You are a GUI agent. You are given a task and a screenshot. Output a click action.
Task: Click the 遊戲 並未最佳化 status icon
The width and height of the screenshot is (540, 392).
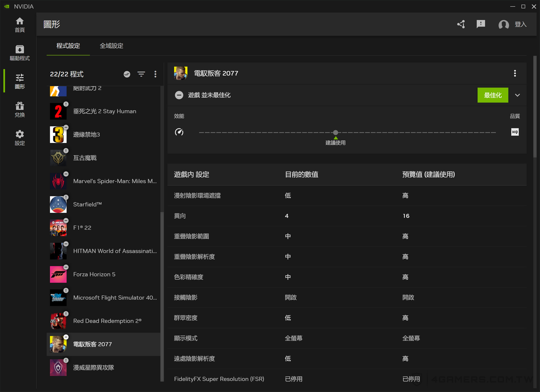179,95
